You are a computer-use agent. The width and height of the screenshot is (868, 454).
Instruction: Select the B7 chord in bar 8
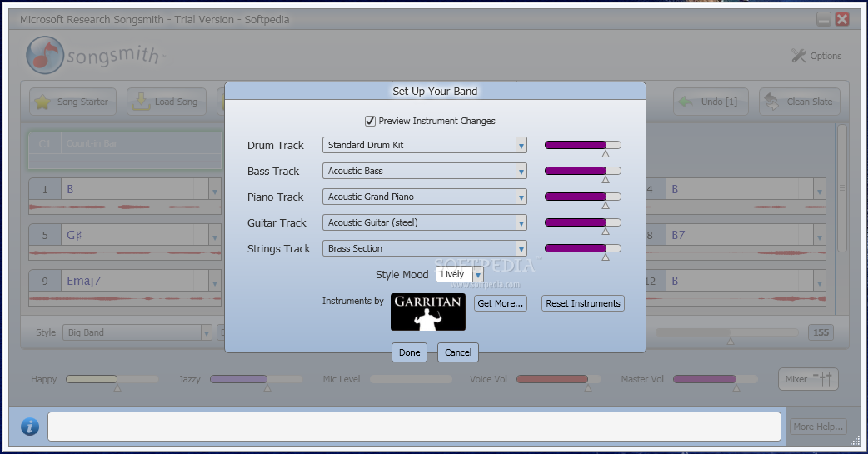(678, 235)
